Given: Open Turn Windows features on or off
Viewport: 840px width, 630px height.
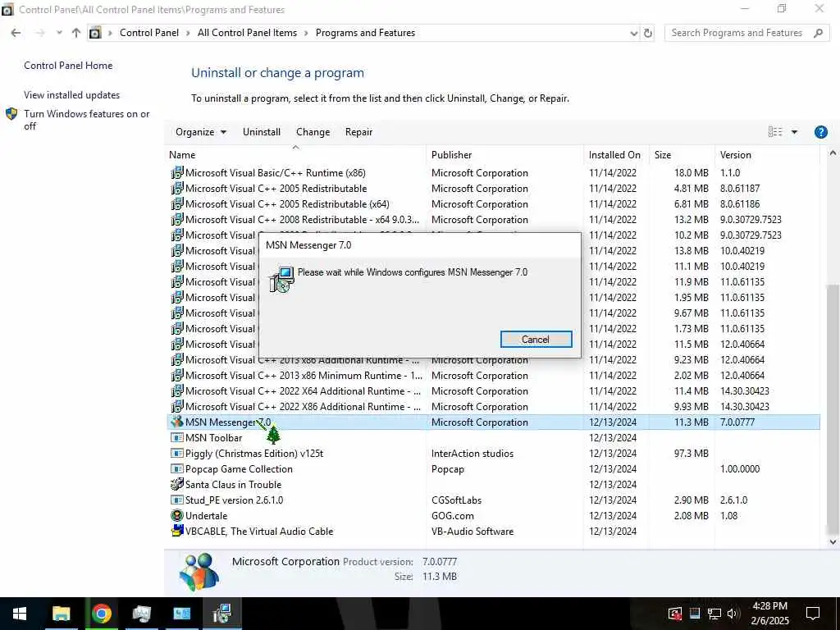Looking at the screenshot, I should tap(87, 120).
